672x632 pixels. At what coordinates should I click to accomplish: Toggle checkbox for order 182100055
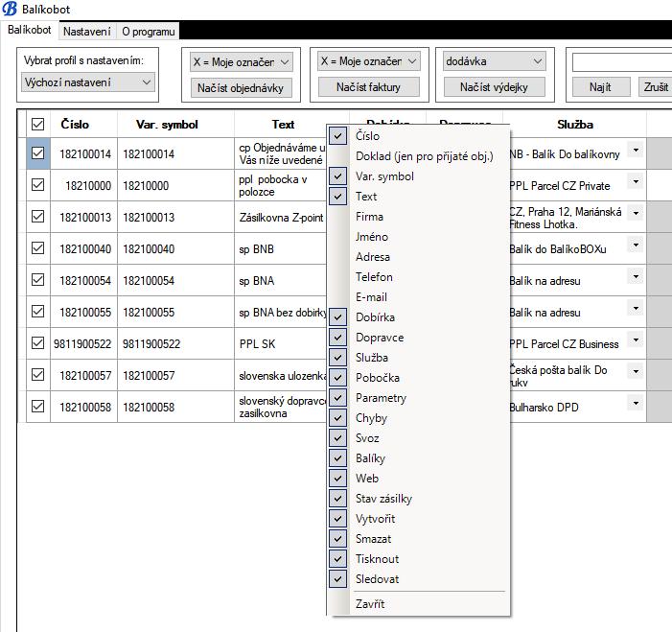pos(37,312)
